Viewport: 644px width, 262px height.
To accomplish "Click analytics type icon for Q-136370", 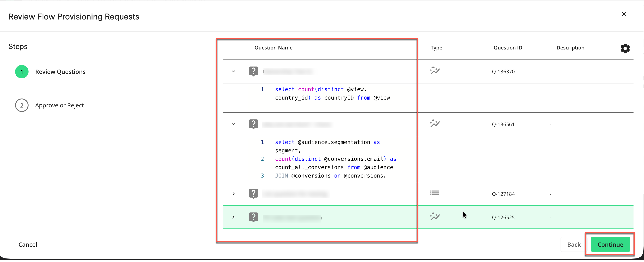I will tap(434, 70).
